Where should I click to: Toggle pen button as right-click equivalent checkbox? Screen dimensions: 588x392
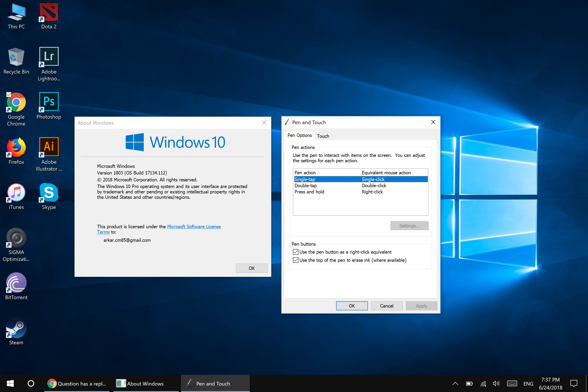pyautogui.click(x=296, y=252)
